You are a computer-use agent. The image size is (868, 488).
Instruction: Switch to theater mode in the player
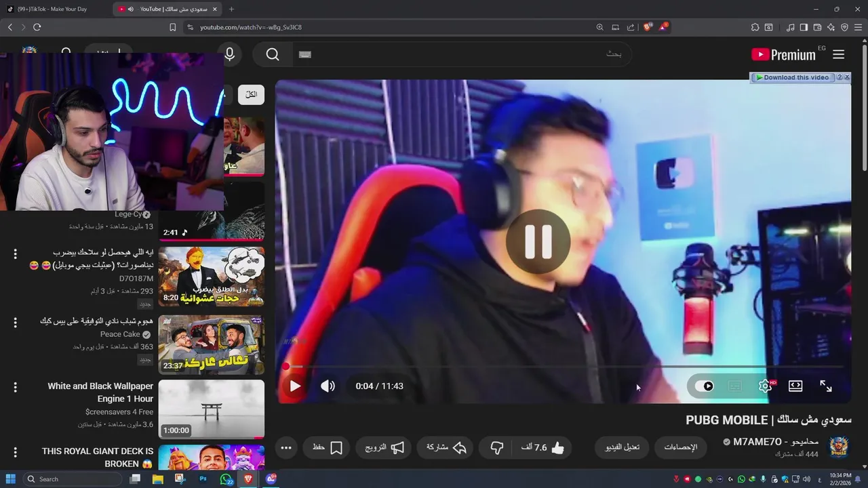coord(795,386)
